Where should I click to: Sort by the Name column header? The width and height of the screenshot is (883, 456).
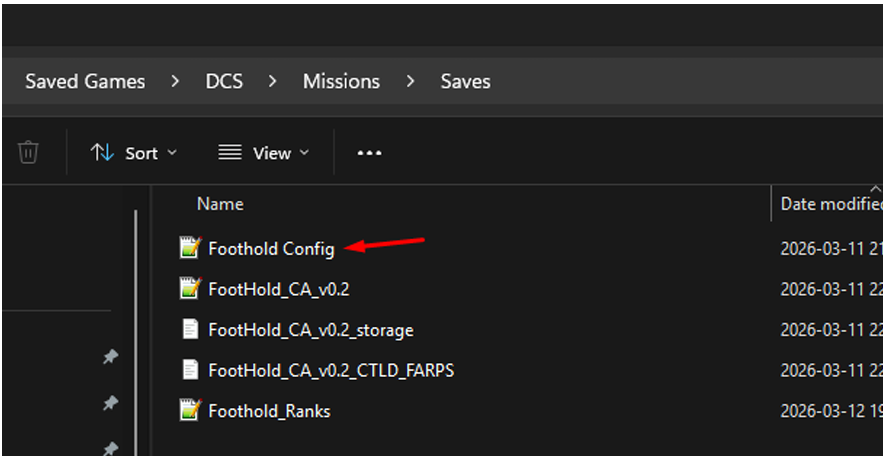tap(220, 204)
